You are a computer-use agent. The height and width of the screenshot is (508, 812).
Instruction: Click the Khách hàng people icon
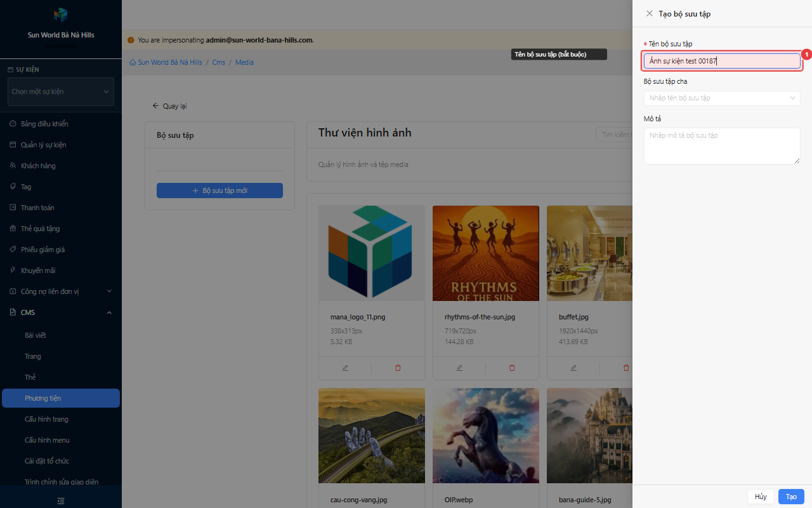(13, 166)
